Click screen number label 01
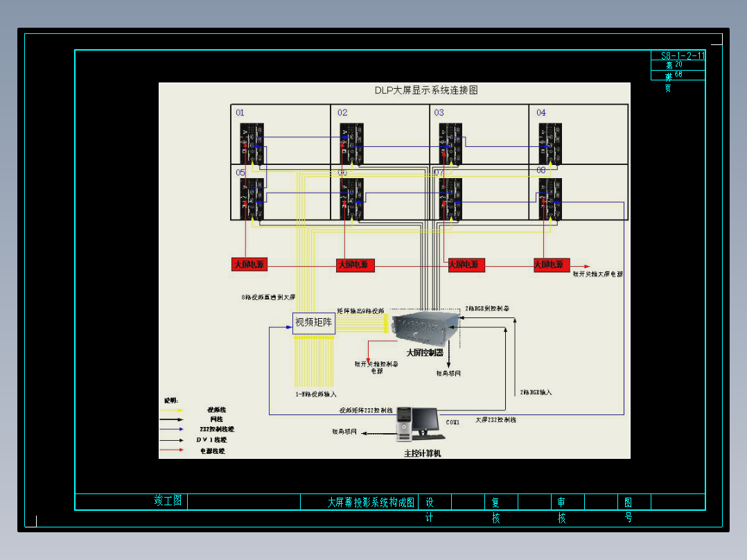Image resolution: width=747 pixels, height=560 pixels. click(240, 112)
